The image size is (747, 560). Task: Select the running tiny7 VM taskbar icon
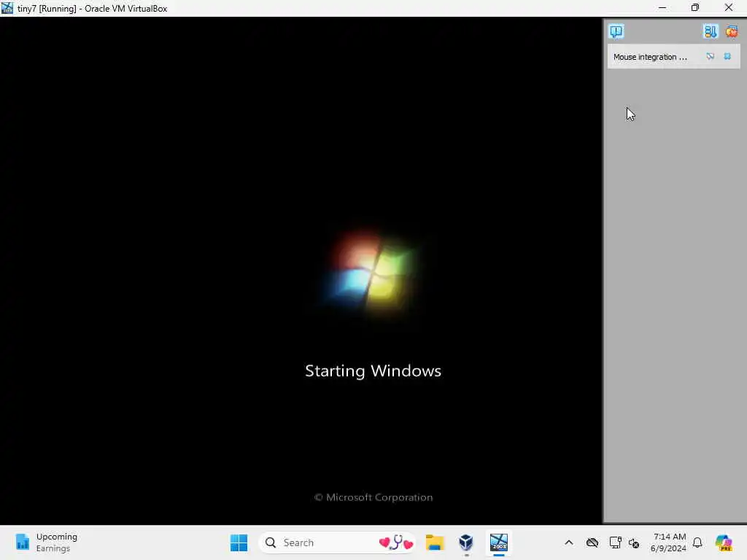pos(499,542)
